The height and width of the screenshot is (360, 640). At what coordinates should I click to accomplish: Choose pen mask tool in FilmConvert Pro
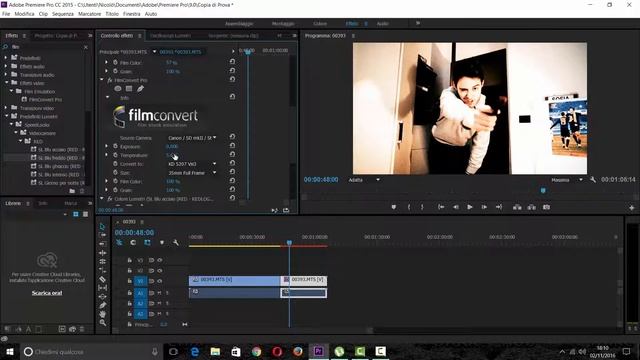pos(140,89)
